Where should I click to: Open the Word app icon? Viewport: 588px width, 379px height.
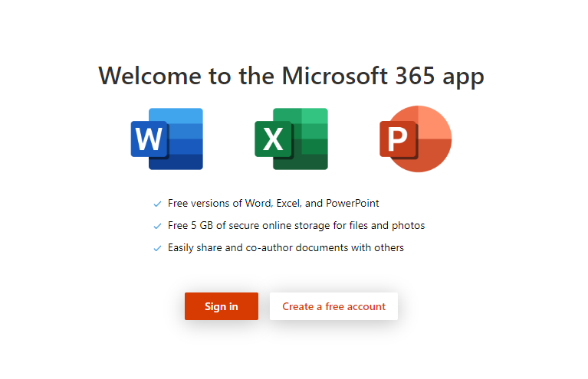(x=167, y=139)
